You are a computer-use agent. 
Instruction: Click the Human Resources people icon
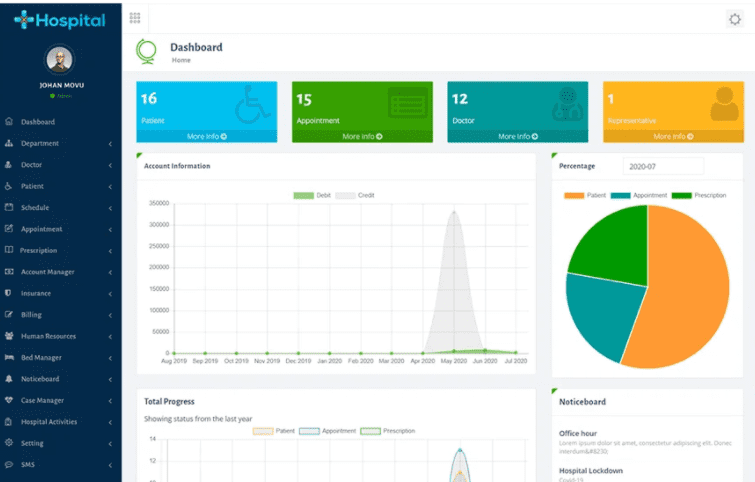[9, 336]
